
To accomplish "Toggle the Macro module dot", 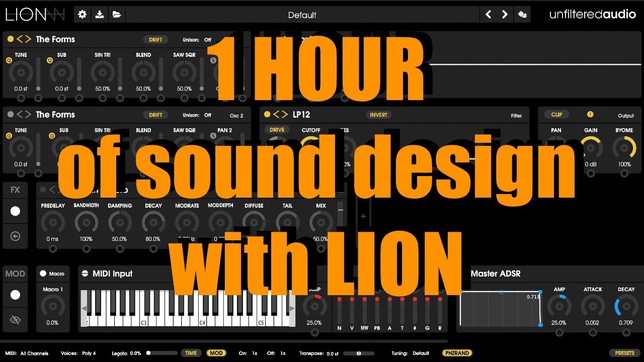I will pyautogui.click(x=43, y=274).
